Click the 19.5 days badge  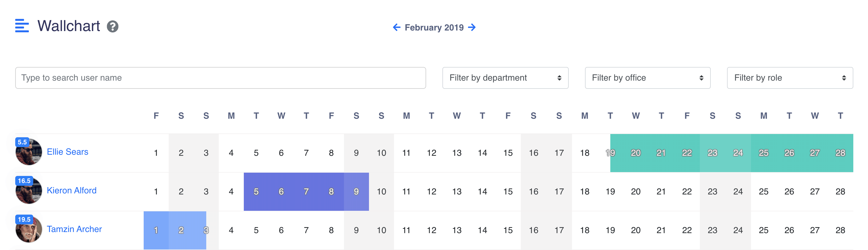pyautogui.click(x=24, y=219)
